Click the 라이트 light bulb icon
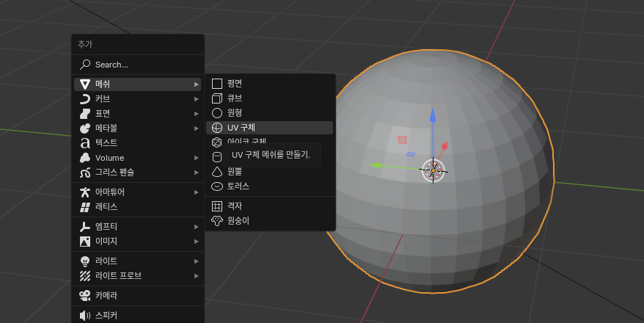The width and height of the screenshot is (644, 323). (85, 261)
